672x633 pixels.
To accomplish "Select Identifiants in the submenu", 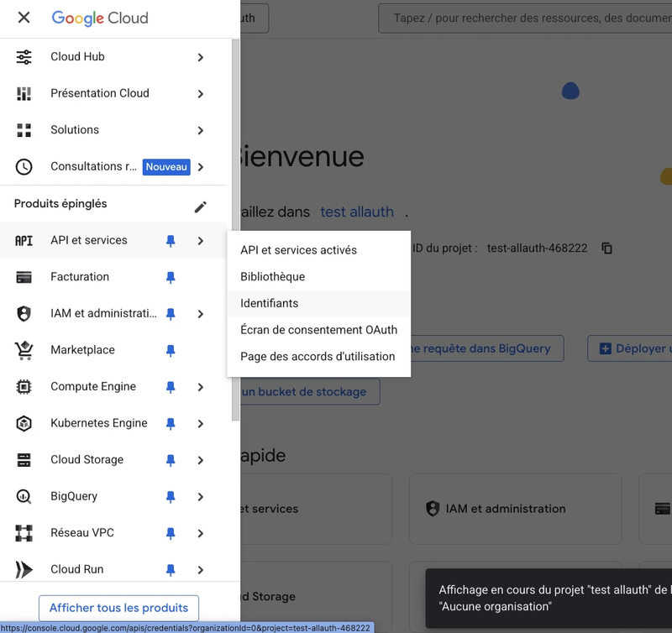I will (318, 303).
